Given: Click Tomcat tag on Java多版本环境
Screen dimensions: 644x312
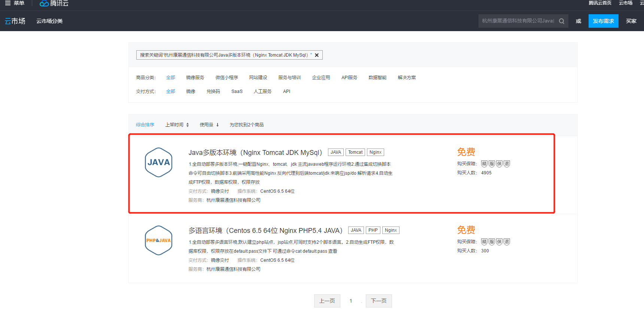Looking at the screenshot, I should click(355, 152).
